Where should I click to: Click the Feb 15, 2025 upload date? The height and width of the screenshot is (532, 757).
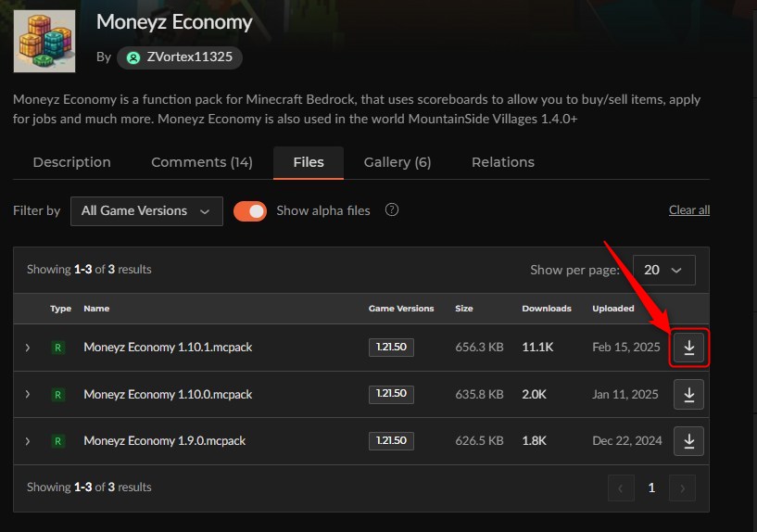[626, 348]
